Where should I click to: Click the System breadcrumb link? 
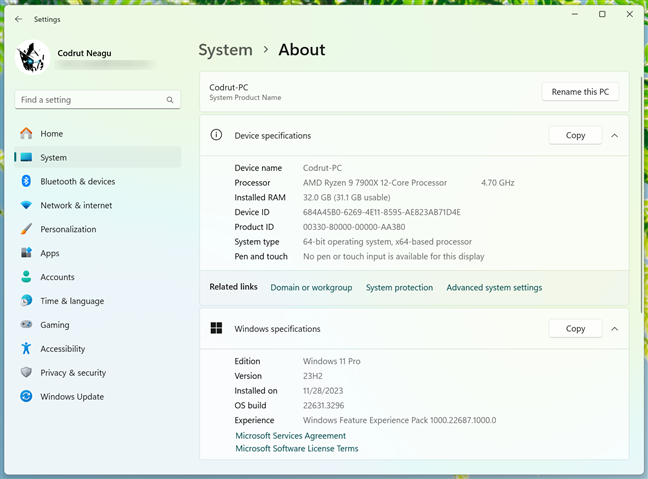pos(225,50)
